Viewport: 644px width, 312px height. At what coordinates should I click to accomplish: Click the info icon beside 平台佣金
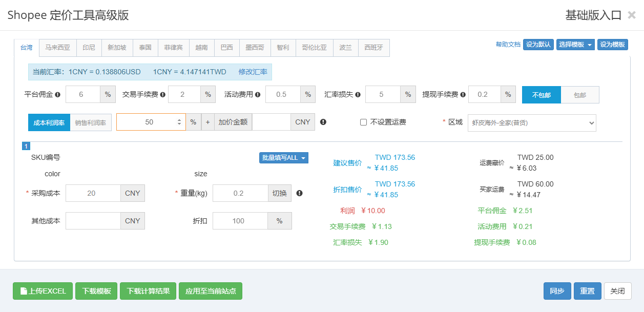click(x=58, y=95)
